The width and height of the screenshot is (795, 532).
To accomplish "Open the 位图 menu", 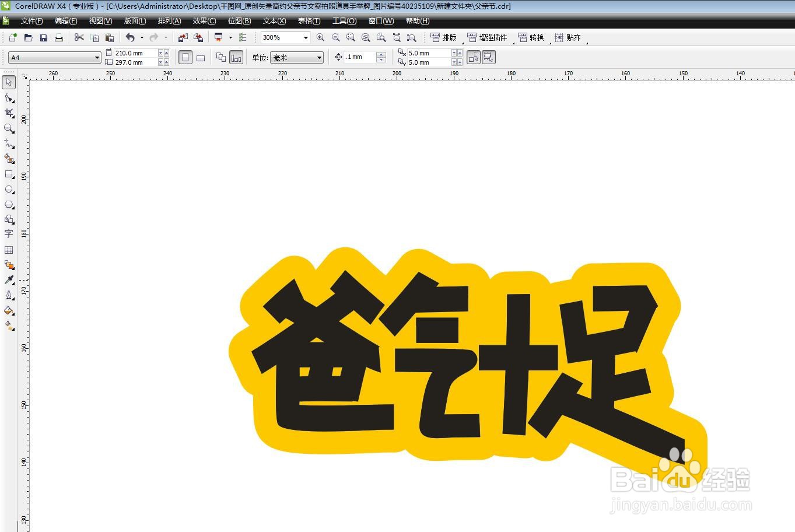I will coord(238,21).
